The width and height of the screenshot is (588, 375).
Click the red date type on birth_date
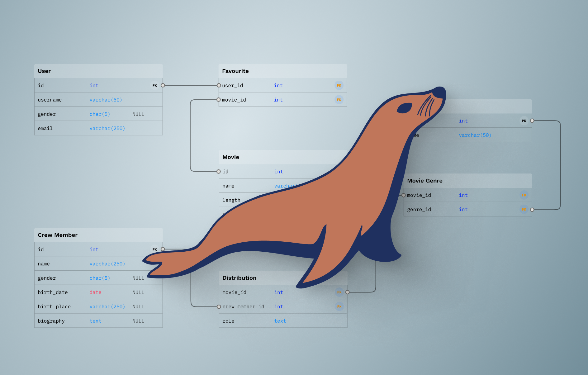[95, 292]
